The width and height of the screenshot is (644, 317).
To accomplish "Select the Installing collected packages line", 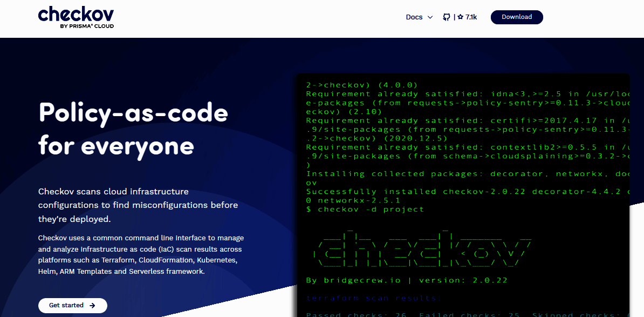I will (x=431, y=173).
